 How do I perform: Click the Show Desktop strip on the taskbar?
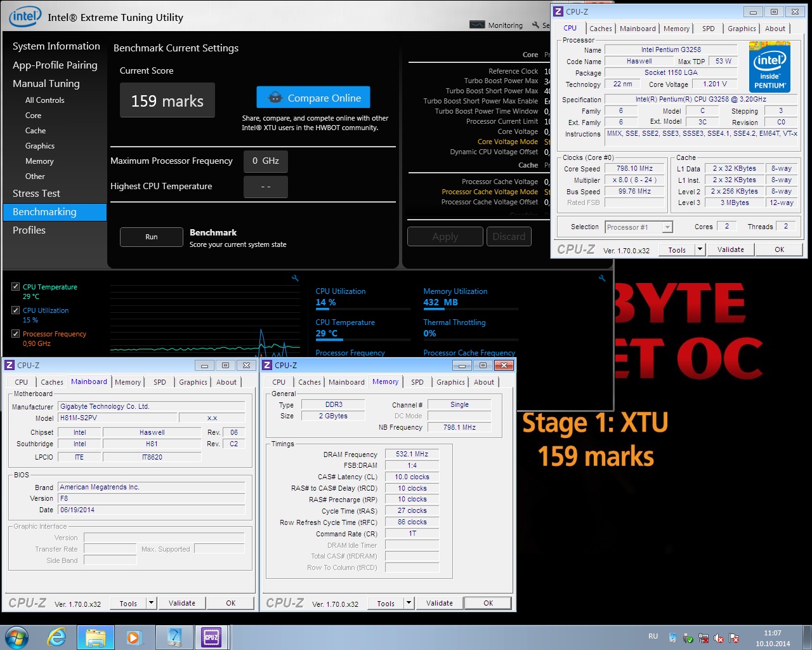point(807,637)
